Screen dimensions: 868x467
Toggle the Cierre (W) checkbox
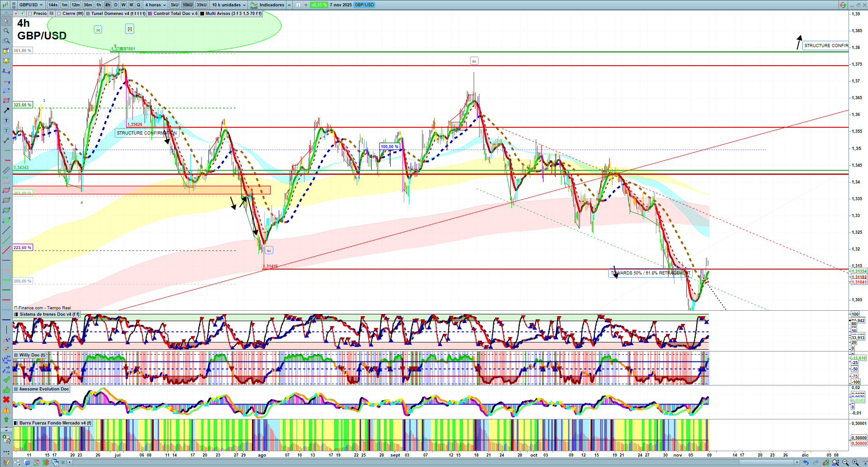click(59, 14)
